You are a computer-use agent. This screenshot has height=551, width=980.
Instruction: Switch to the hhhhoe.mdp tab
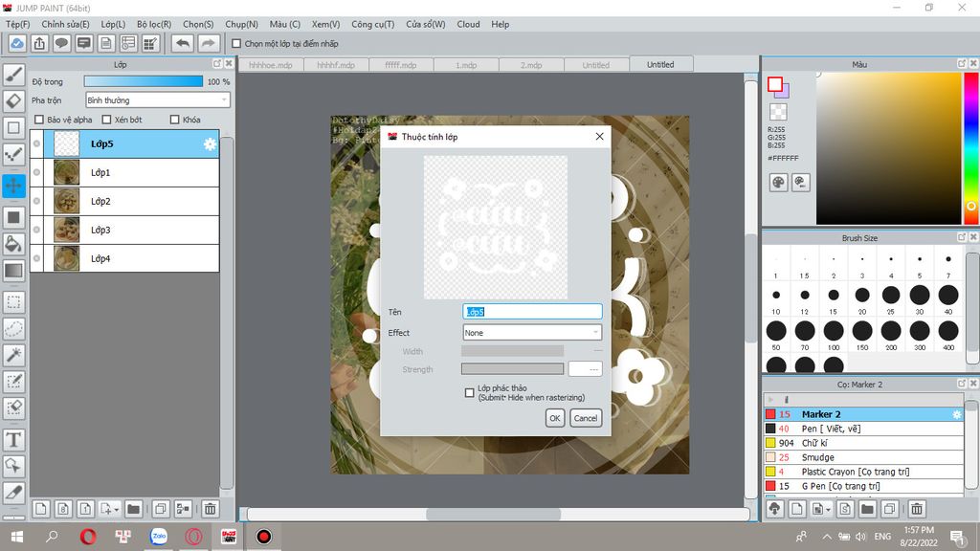click(271, 65)
